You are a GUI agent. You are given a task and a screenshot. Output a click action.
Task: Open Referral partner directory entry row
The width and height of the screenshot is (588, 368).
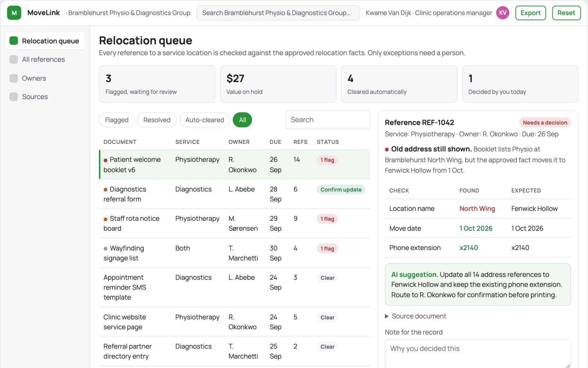[235, 351]
